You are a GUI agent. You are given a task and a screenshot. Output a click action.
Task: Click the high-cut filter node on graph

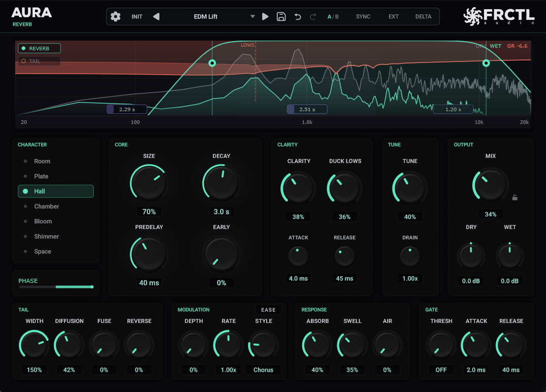pyautogui.click(x=486, y=63)
